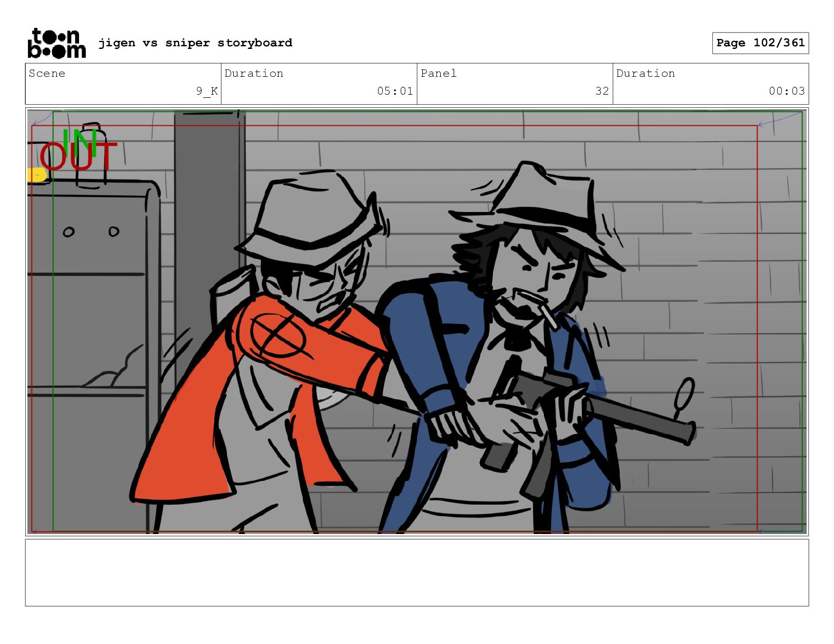Click the 'Panel' header label
The height and width of the screenshot is (644, 834).
click(439, 73)
